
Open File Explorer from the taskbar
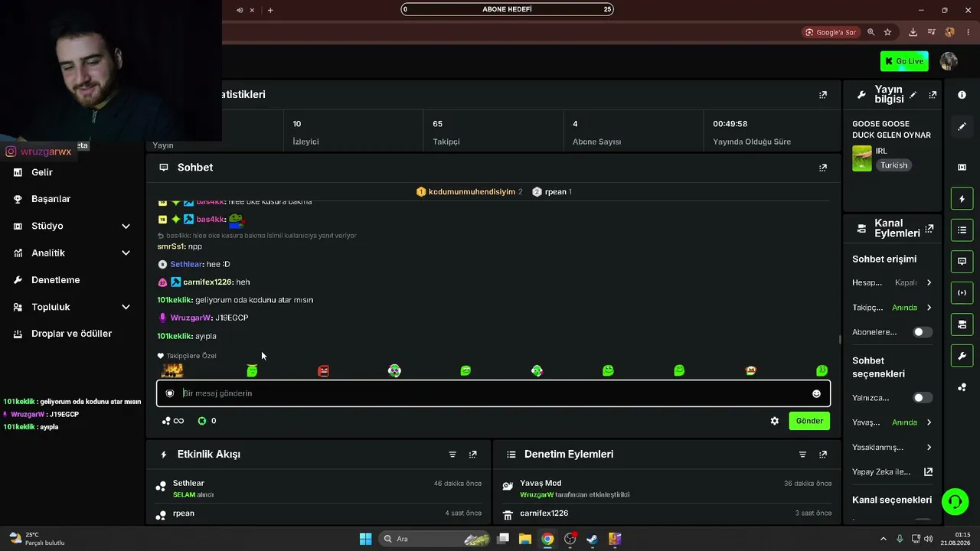coord(525,539)
